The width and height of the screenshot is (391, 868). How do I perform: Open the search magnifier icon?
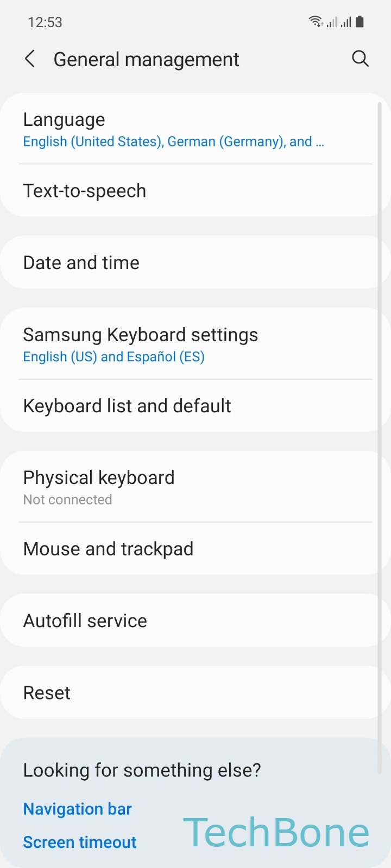coord(360,59)
